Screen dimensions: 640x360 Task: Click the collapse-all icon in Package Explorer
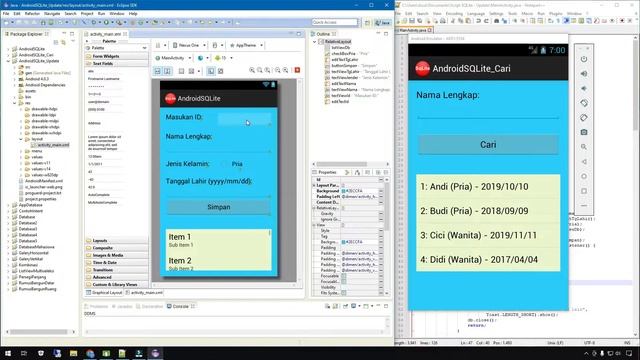[56, 42]
